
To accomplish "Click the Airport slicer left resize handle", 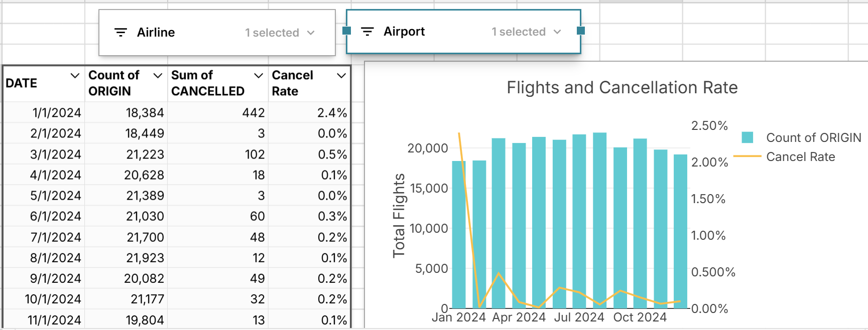I will point(346,31).
